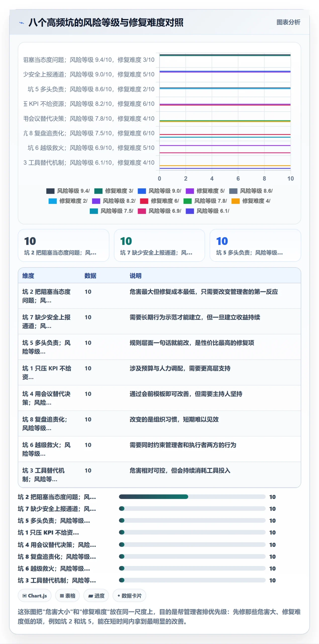The width and height of the screenshot is (319, 644).
Task: Click the x-axis tick label 6
Action: (x=238, y=179)
